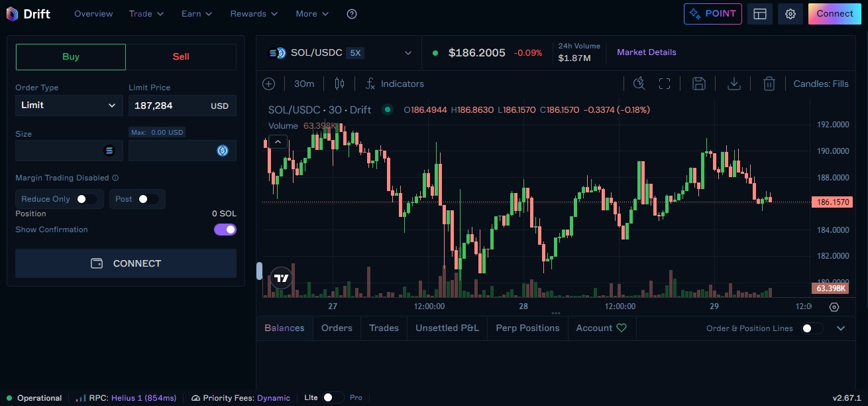Click the large CONNECT wallet button
The height and width of the screenshot is (406, 868).
(126, 263)
